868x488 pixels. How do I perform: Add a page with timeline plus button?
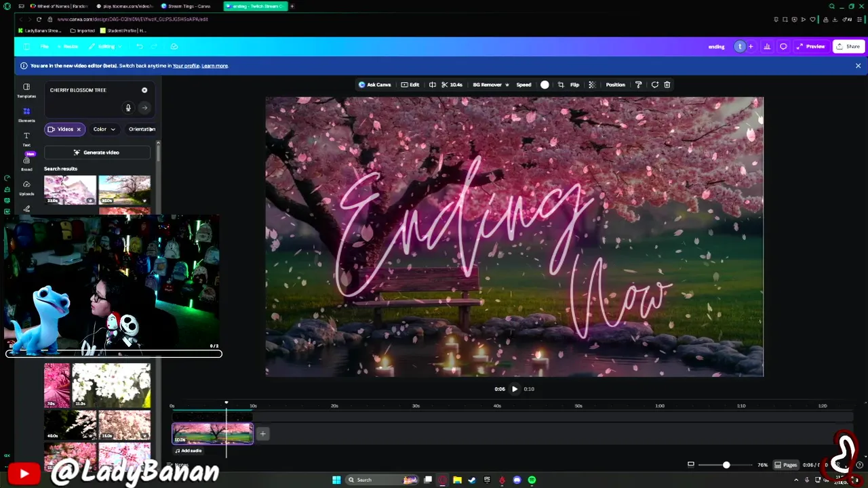click(262, 434)
